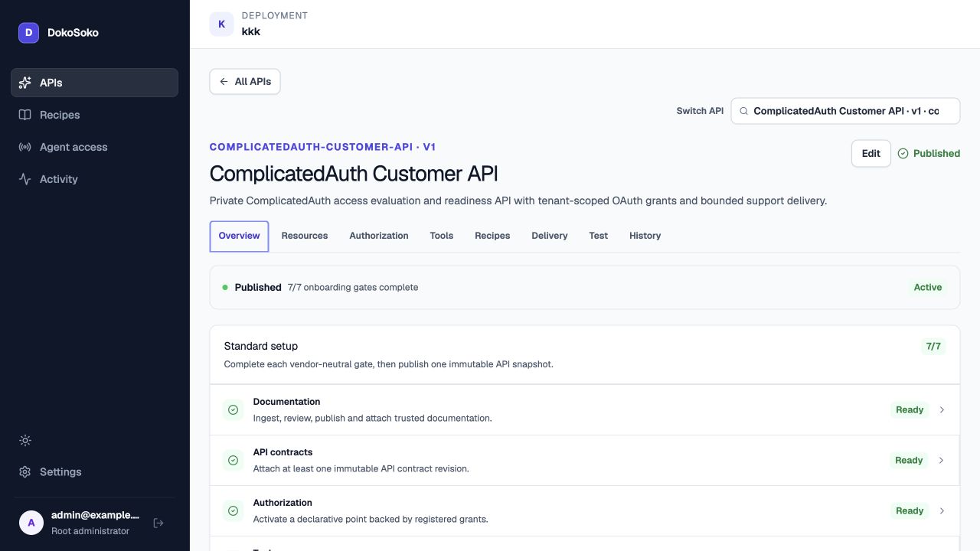Click the back arrow in All APIs
Screen dimensions: 980x551
[x=224, y=81]
